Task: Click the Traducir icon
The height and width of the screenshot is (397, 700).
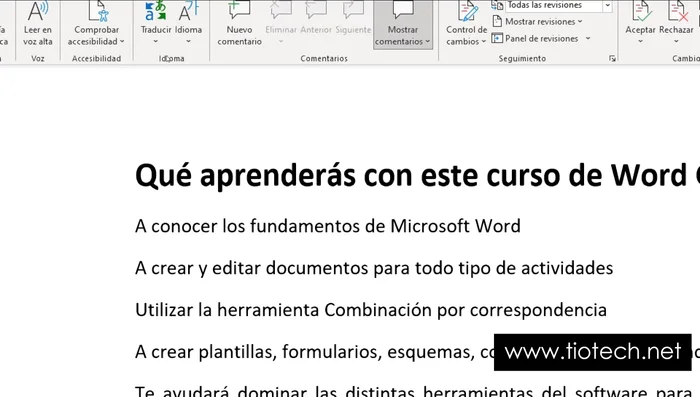Action: point(156,11)
